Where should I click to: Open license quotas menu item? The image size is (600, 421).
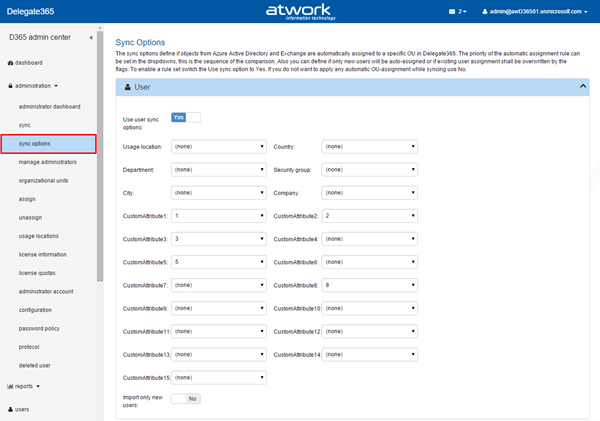[37, 273]
